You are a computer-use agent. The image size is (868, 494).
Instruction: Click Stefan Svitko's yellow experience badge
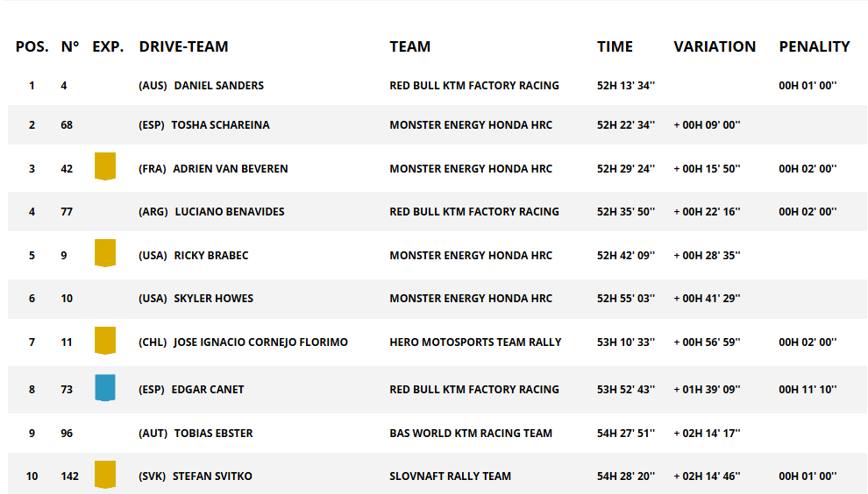tap(105, 475)
